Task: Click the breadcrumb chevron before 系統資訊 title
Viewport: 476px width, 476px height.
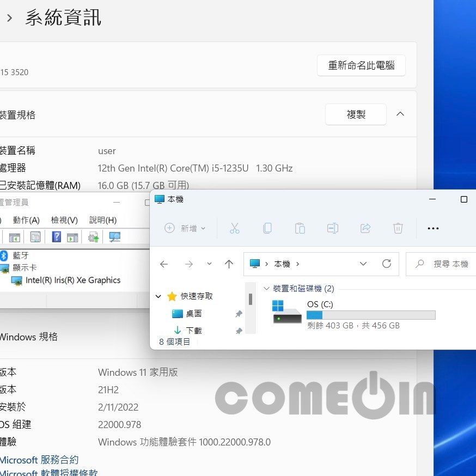Action: (x=10, y=18)
